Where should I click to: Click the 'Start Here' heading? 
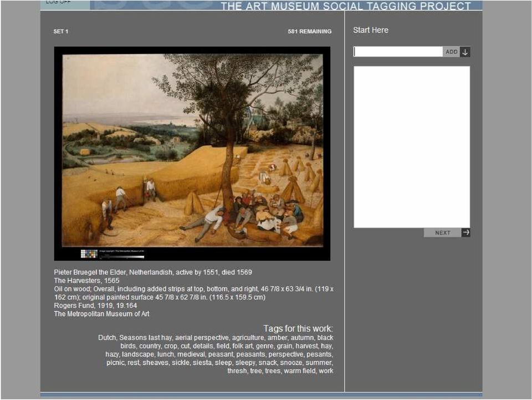pyautogui.click(x=371, y=30)
